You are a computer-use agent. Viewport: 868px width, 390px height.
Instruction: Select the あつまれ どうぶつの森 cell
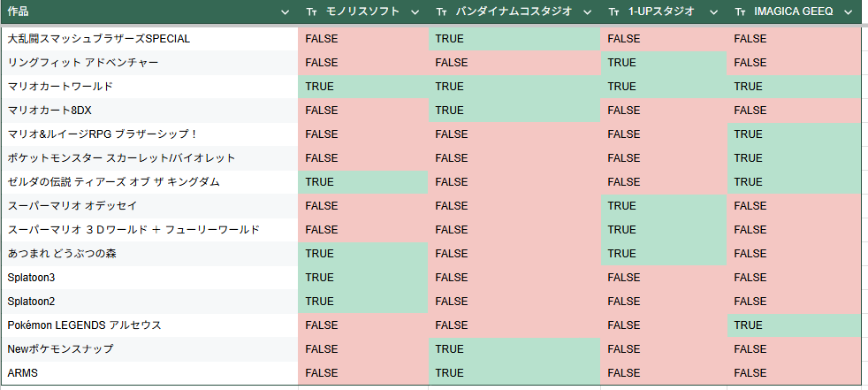click(149, 253)
